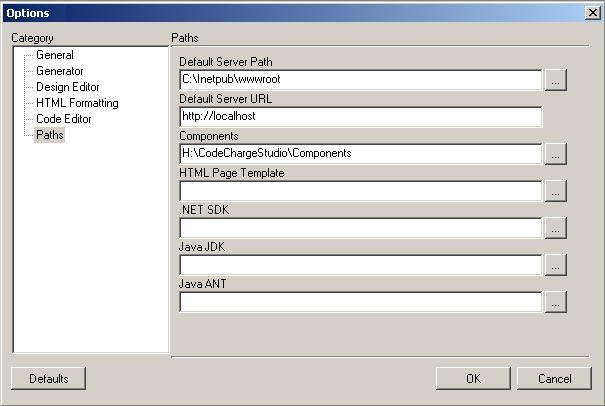Browse for Components folder

click(x=557, y=154)
